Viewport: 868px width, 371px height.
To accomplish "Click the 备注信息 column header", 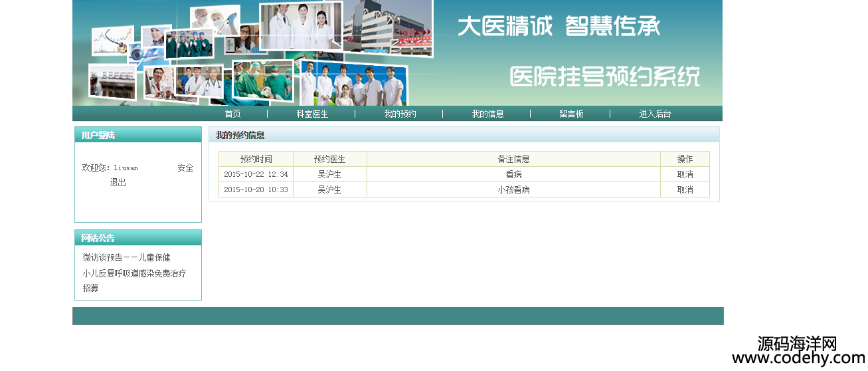I will 513,159.
